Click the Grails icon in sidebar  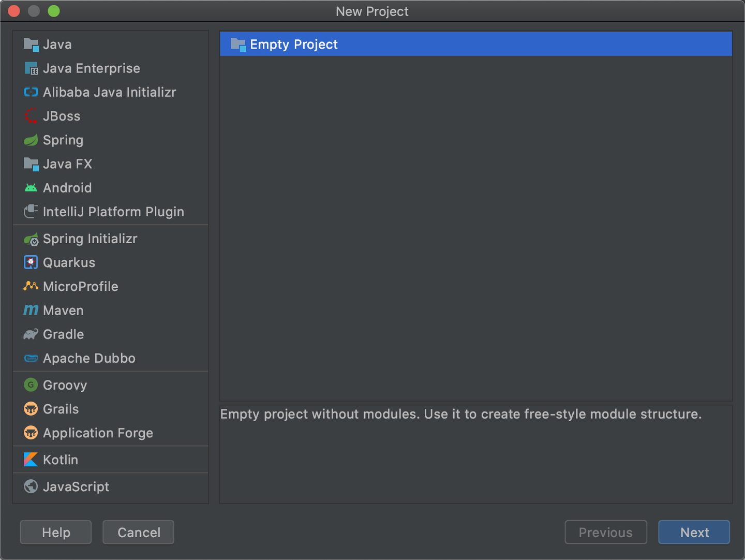pos(31,409)
